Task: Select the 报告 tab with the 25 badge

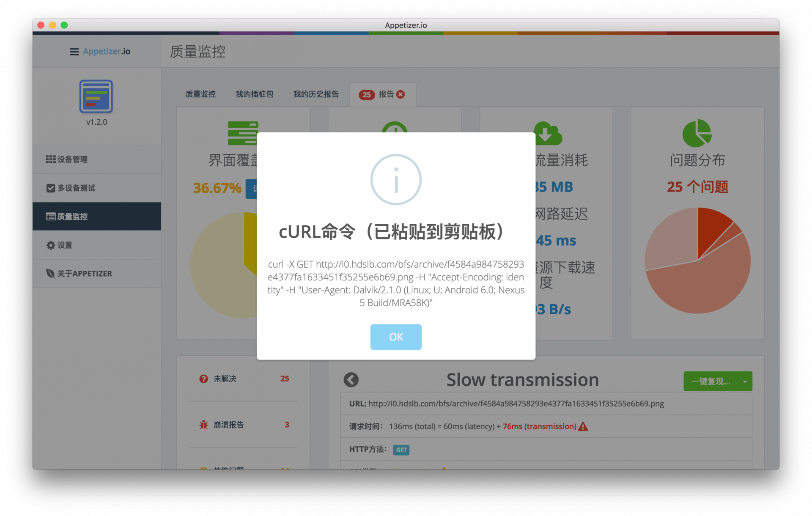Action: (x=382, y=94)
